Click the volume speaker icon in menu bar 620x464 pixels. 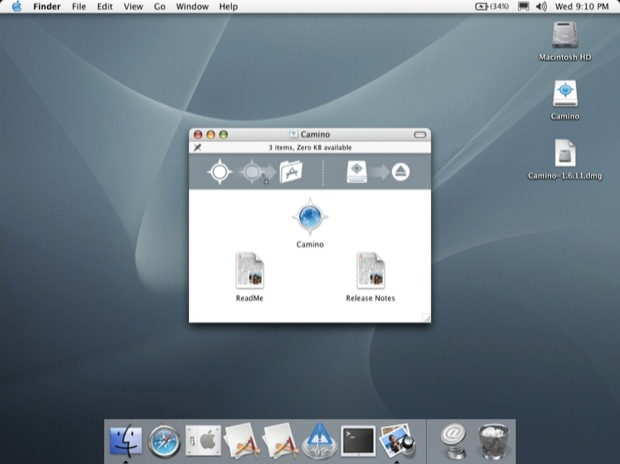pyautogui.click(x=541, y=6)
